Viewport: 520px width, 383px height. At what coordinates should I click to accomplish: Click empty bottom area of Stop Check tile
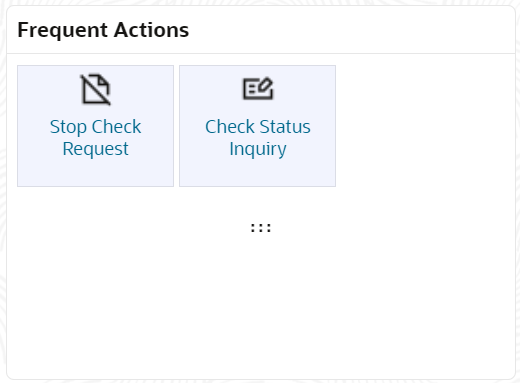tap(95, 172)
